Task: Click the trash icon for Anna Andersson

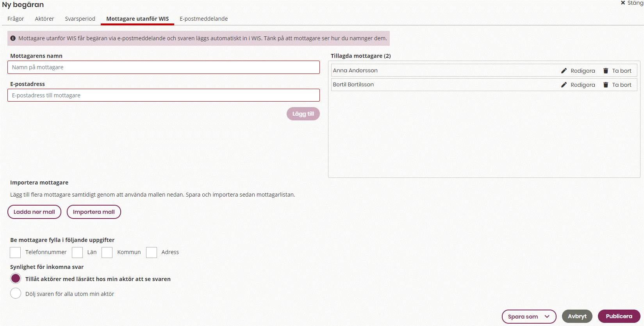Action: 605,71
